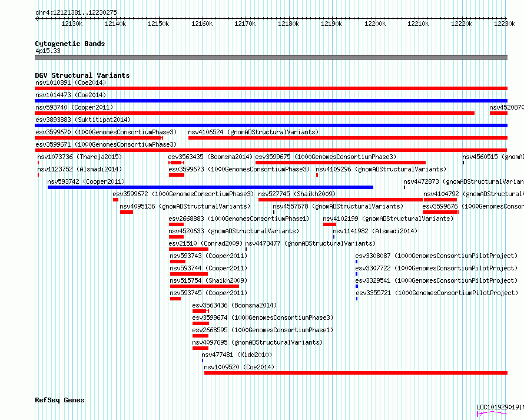Open esv3599672 (1000GenomesConsortiumPhase3) label
Image resolution: width=524 pixels, height=420 pixels.
[183, 194]
